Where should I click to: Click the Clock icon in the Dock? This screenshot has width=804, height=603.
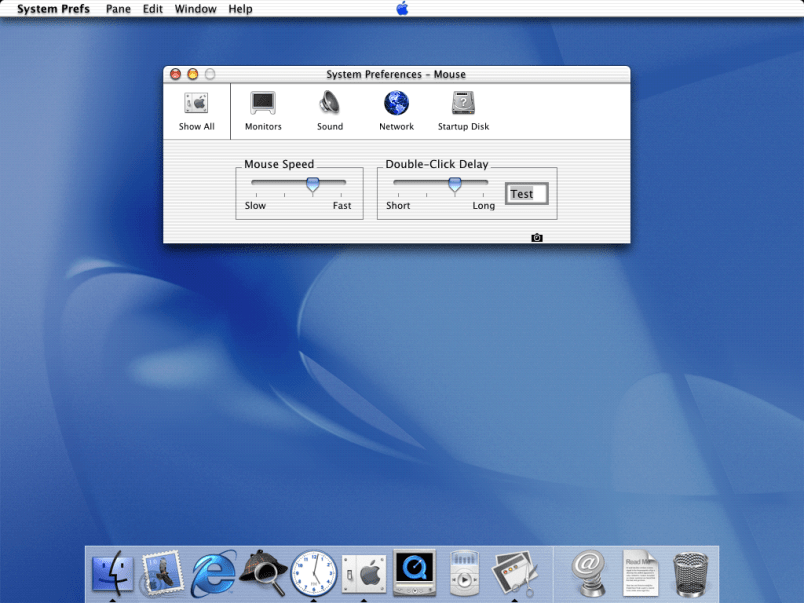coord(313,573)
